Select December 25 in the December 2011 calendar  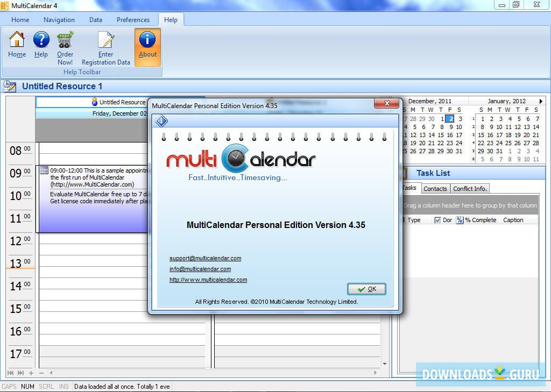[405, 151]
